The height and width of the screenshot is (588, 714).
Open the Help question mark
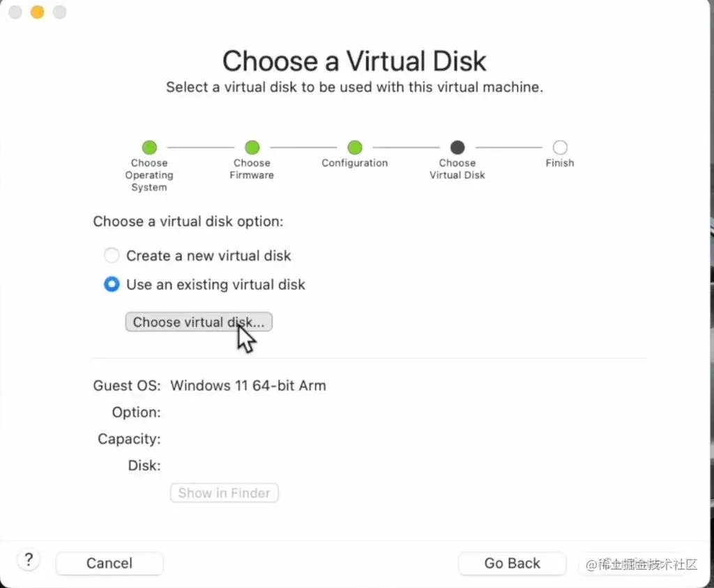pos(28,559)
